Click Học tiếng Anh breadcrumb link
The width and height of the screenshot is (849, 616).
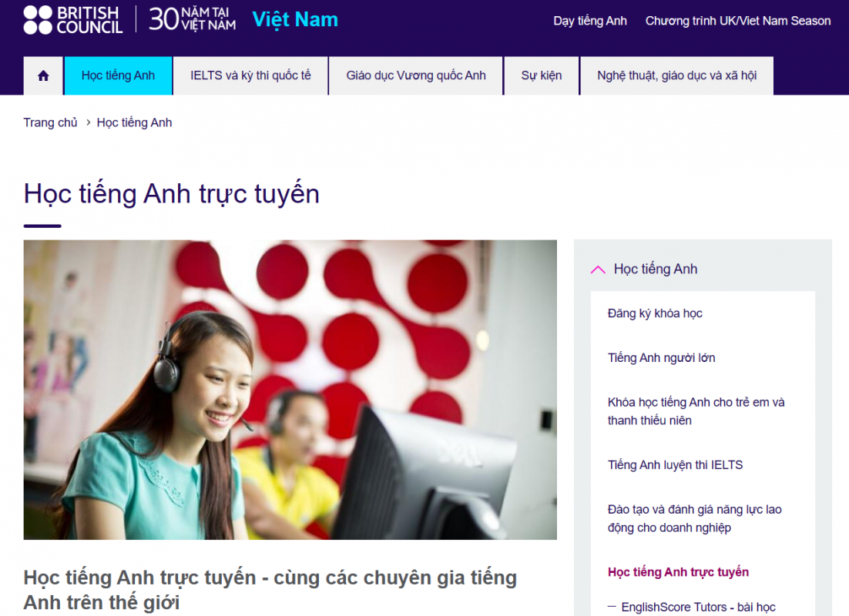(134, 122)
